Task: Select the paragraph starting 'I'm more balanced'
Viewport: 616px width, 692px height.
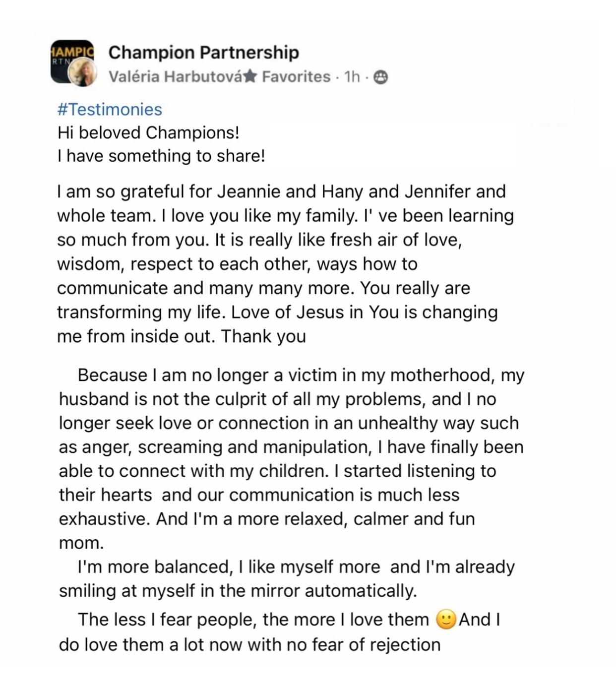Action: coord(287,578)
